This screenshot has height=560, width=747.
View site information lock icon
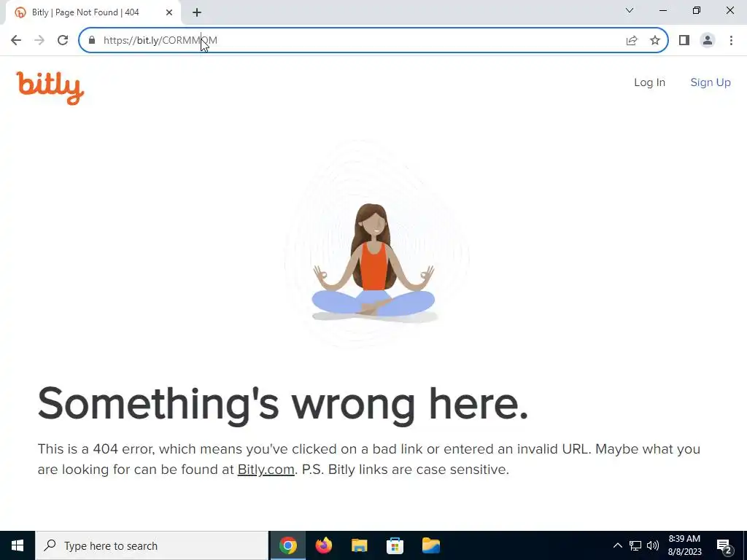click(92, 41)
